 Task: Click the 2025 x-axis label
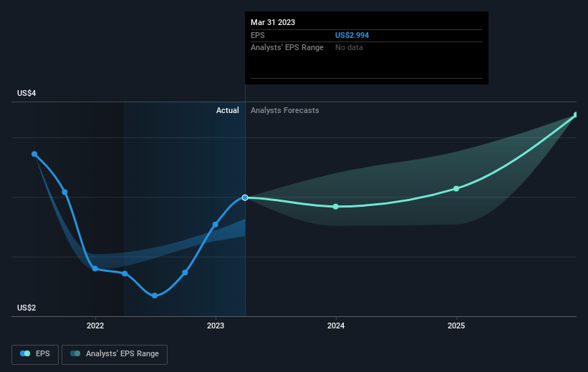pyautogui.click(x=456, y=325)
